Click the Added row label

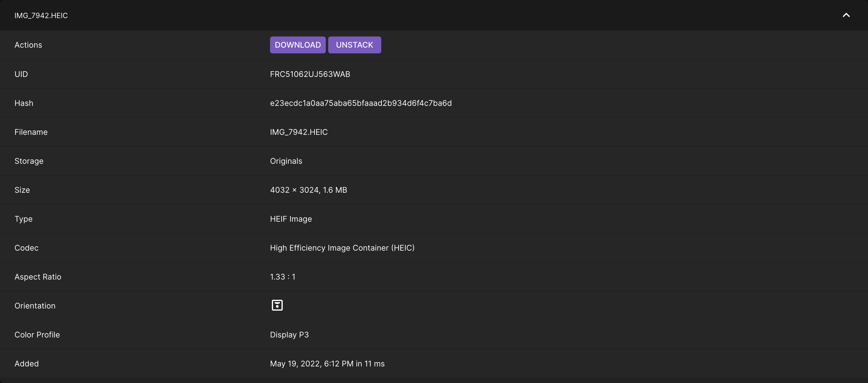tap(27, 364)
